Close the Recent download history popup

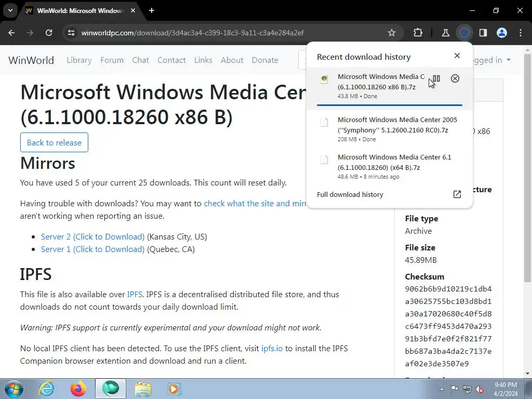[x=457, y=56]
